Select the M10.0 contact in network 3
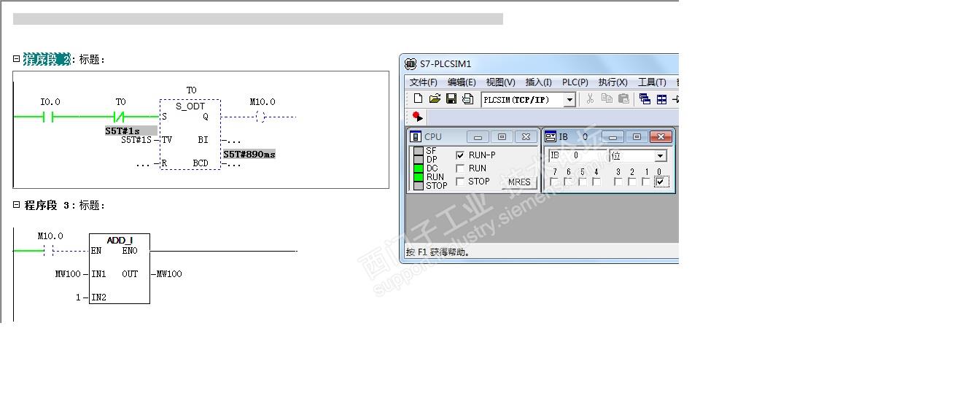Image resolution: width=980 pixels, height=420 pixels. pos(50,251)
